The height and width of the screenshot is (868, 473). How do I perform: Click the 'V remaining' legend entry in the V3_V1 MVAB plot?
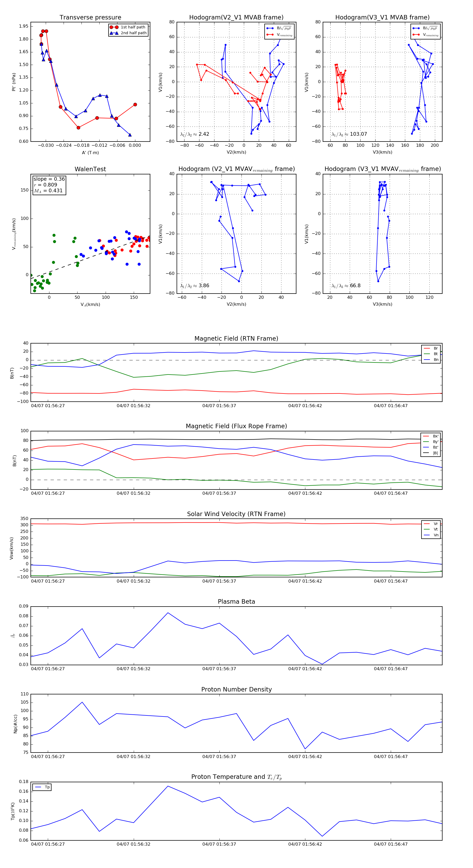click(x=425, y=35)
